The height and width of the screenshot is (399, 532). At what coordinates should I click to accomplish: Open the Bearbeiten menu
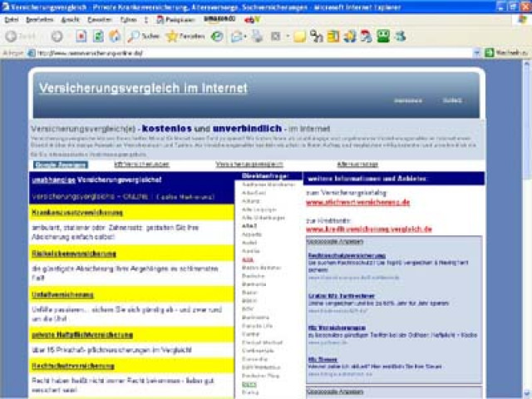coord(40,20)
